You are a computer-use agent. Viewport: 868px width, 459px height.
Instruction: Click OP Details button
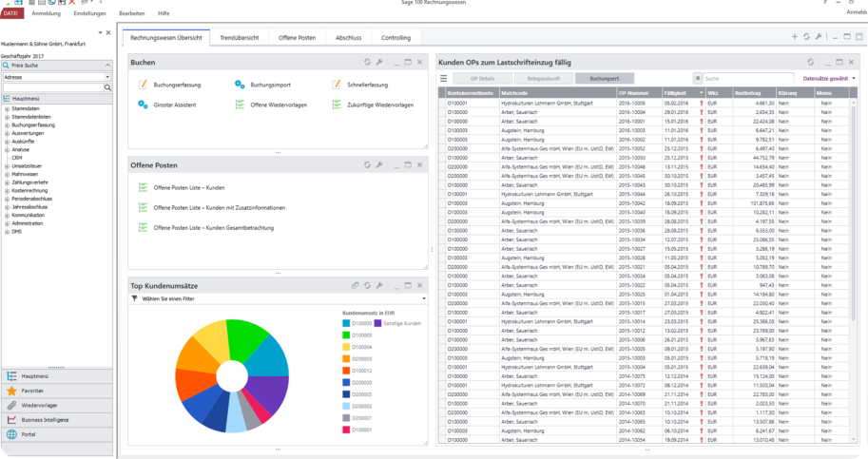tap(482, 79)
